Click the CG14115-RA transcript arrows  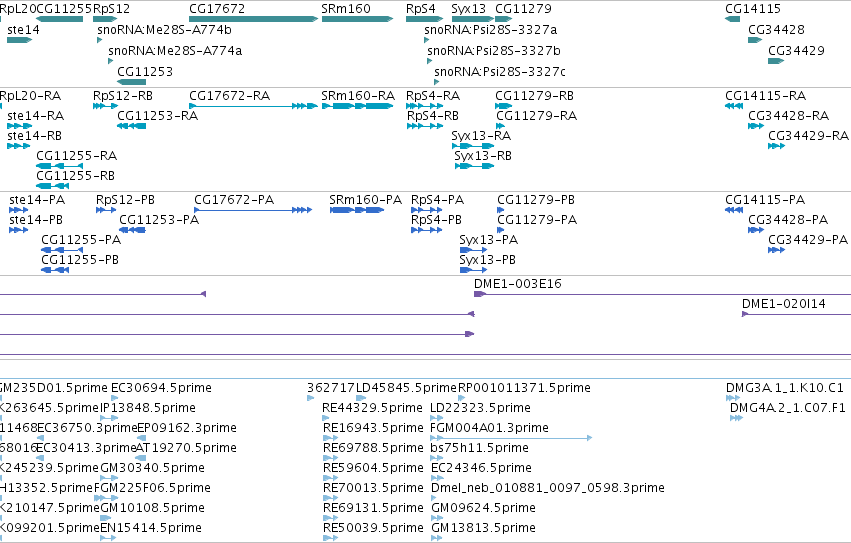[734, 106]
